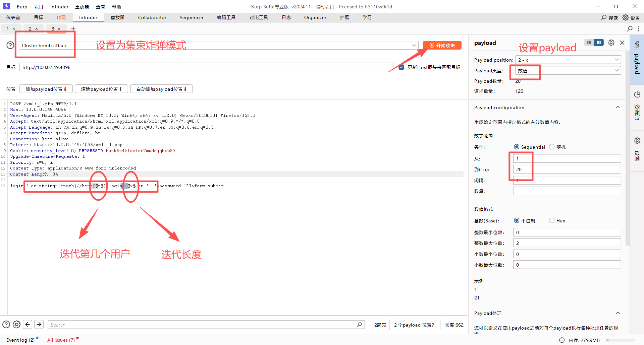Open Burp settings gear in top bar
The height and width of the screenshot is (345, 644).
click(x=626, y=17)
